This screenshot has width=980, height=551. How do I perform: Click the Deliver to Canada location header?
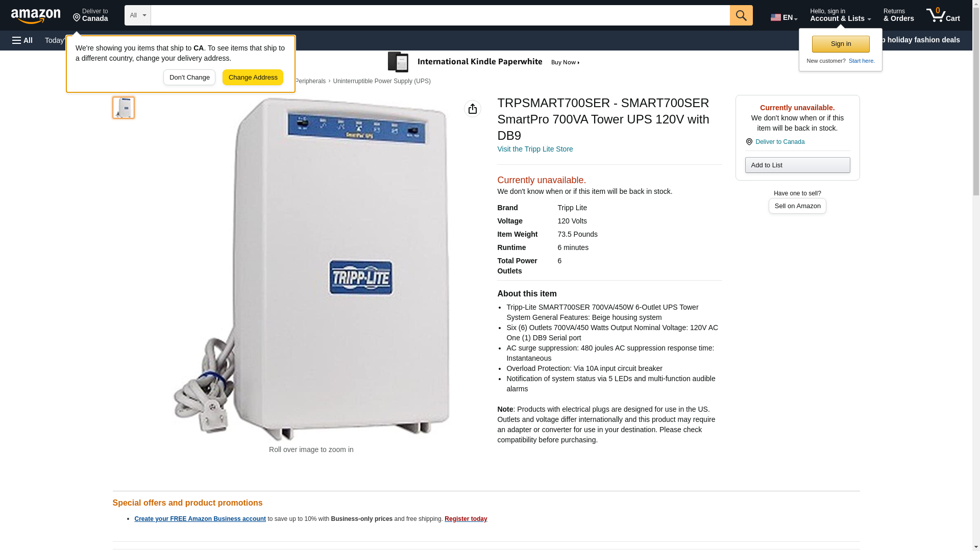pyautogui.click(x=90, y=15)
